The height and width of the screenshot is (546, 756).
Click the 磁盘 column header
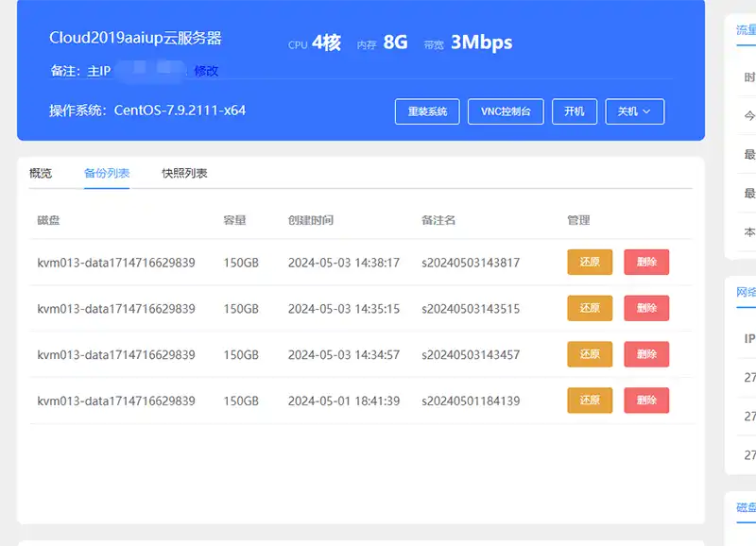(x=49, y=220)
